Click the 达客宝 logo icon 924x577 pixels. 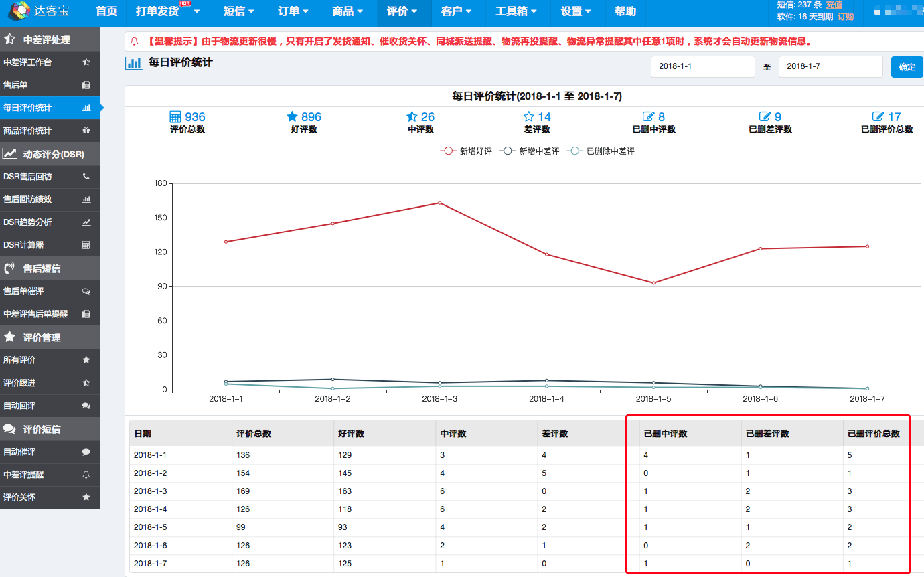tap(18, 11)
